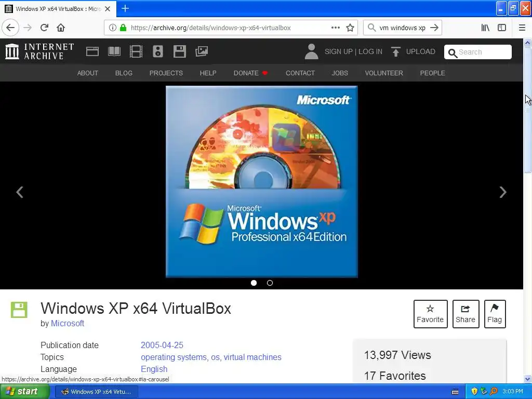The image size is (532, 399).
Task: Focus the Internet Archive Search box
Action: click(478, 52)
